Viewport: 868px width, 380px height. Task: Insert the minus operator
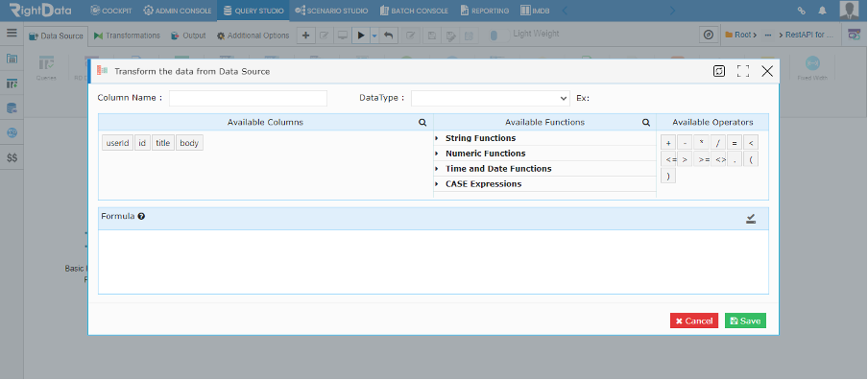(685, 143)
